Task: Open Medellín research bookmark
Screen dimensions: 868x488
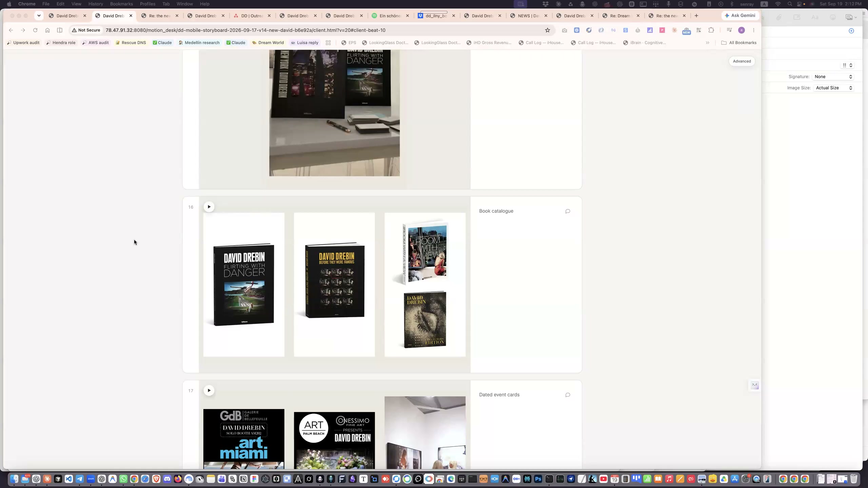Action: [199, 43]
